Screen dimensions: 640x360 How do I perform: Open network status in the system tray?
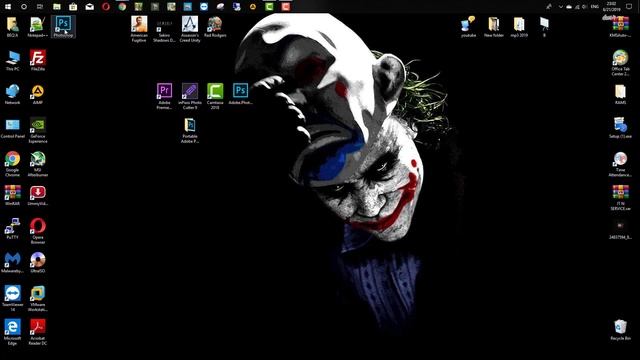click(577, 7)
